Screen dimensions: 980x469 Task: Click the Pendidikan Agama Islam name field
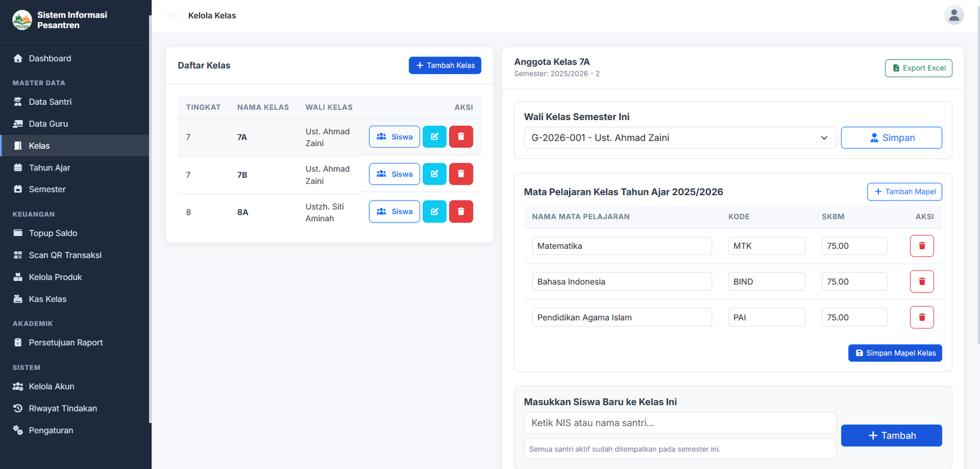[622, 317]
